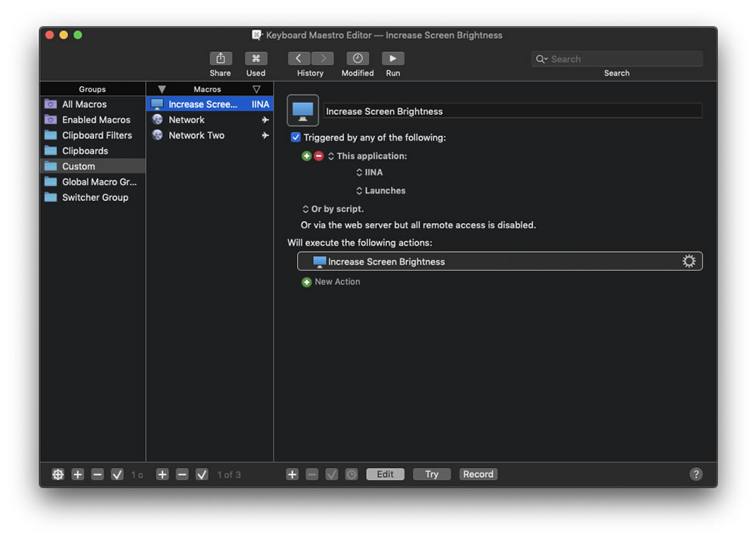The width and height of the screenshot is (756, 539).
Task: Open the action gear menu
Action: [689, 262]
